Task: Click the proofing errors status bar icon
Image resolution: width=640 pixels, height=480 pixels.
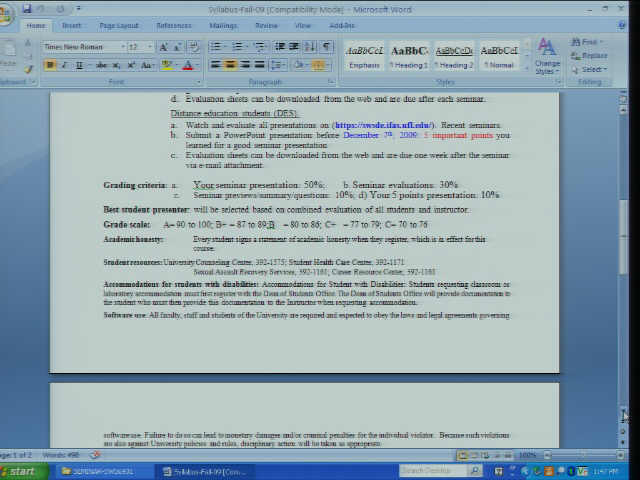Action: click(95, 455)
